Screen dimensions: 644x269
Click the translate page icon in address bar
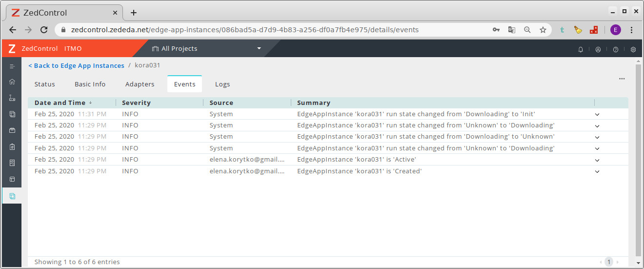tap(511, 30)
